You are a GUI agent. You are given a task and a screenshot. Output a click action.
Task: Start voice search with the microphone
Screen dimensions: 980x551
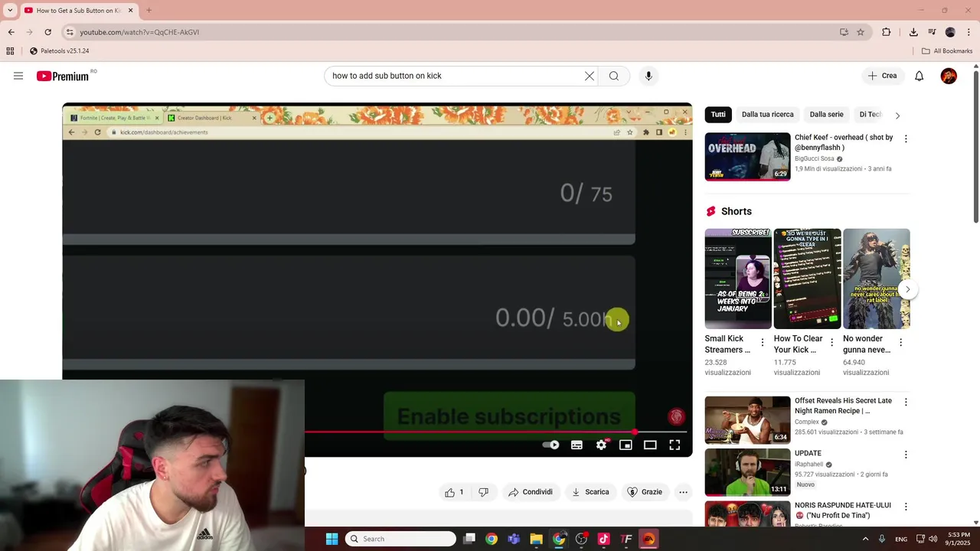648,76
